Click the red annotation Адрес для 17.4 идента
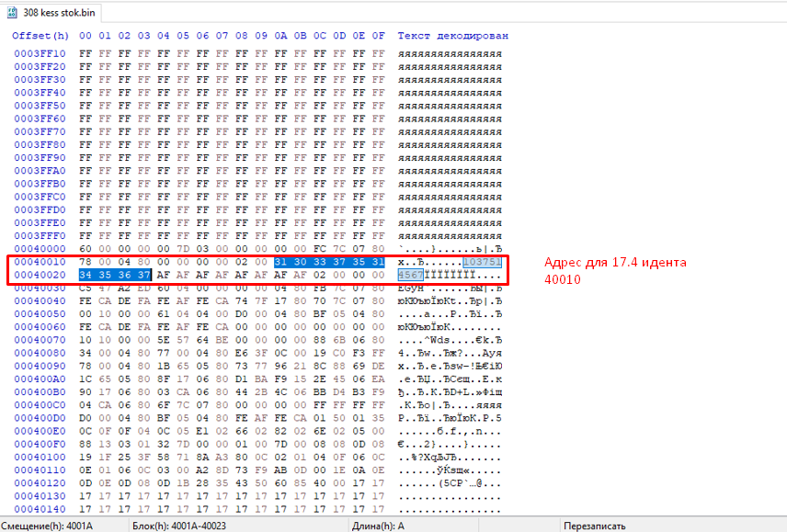The image size is (787, 532). 615,263
